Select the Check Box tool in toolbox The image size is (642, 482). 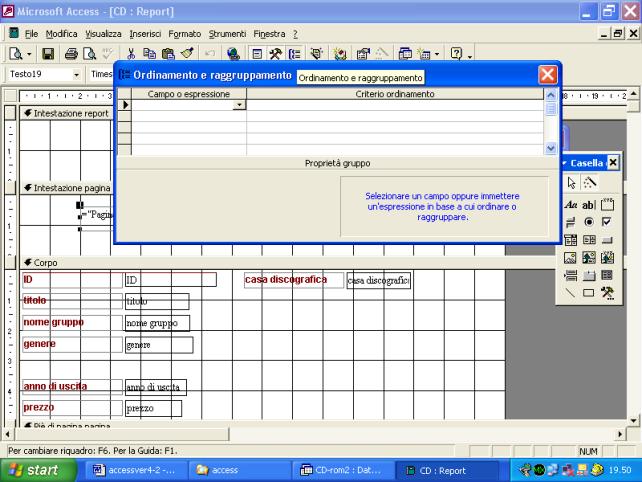tap(607, 222)
